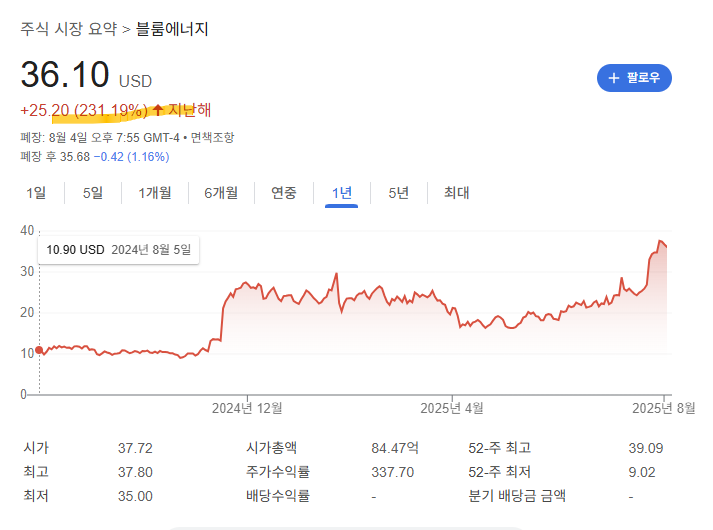Switch chart to 1개월 range
The image size is (713, 530).
(x=155, y=193)
